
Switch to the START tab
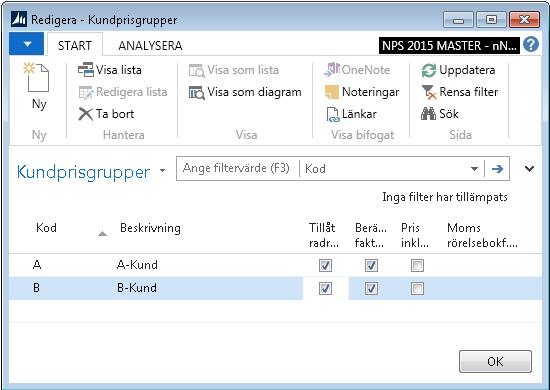tap(75, 45)
